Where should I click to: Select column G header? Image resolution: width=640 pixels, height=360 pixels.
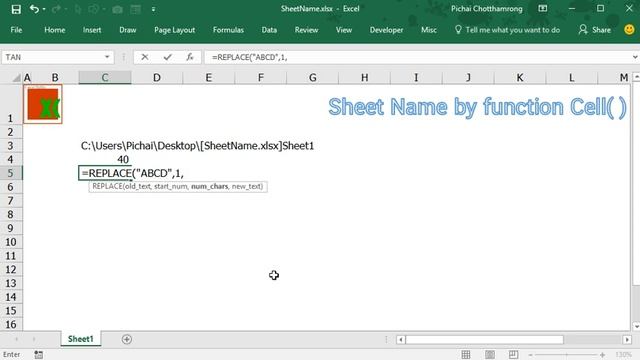(313, 78)
